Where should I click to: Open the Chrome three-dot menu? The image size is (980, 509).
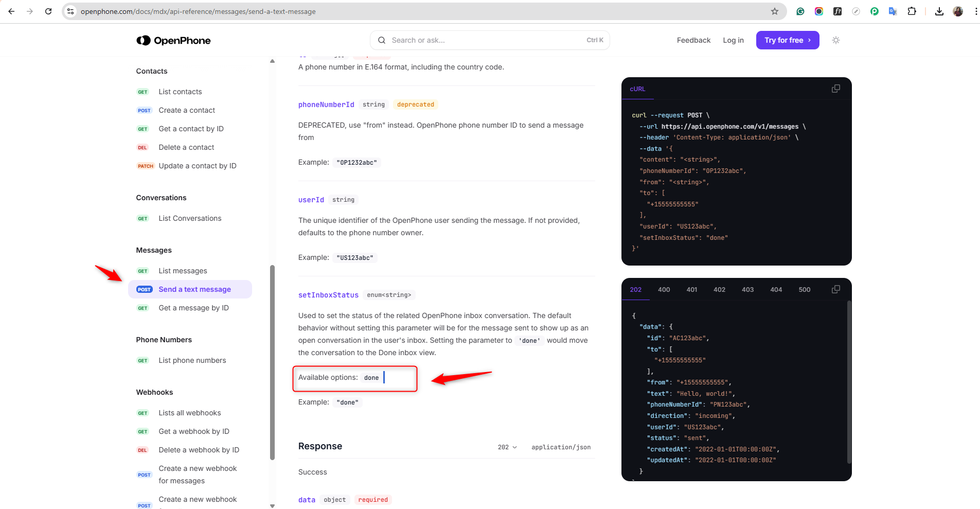(x=976, y=11)
